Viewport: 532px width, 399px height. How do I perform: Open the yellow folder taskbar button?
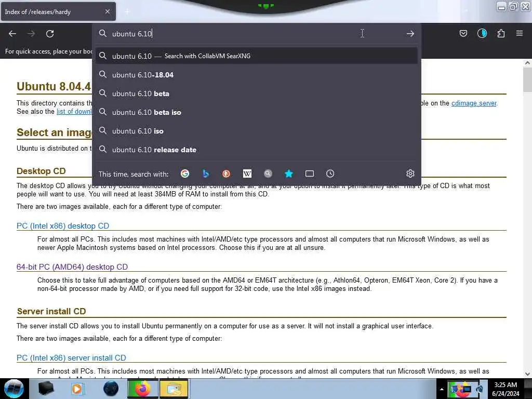174,389
